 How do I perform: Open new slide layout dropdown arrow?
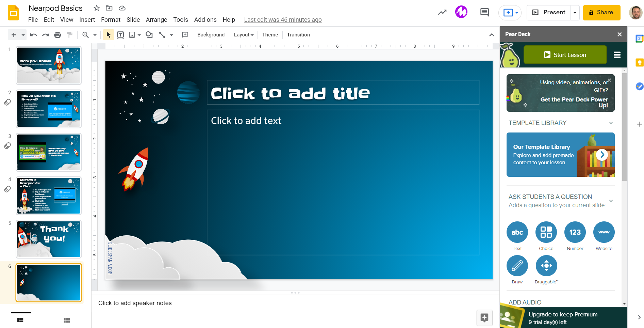23,35
